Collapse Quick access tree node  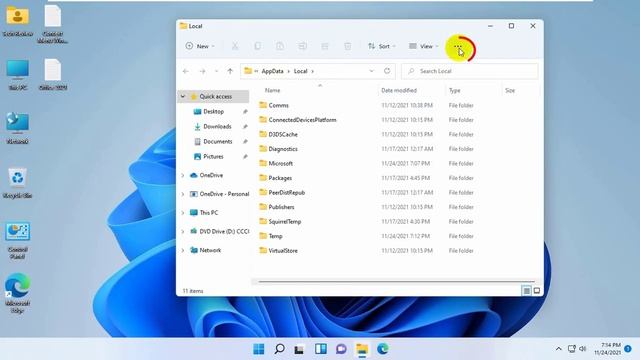pyautogui.click(x=183, y=97)
